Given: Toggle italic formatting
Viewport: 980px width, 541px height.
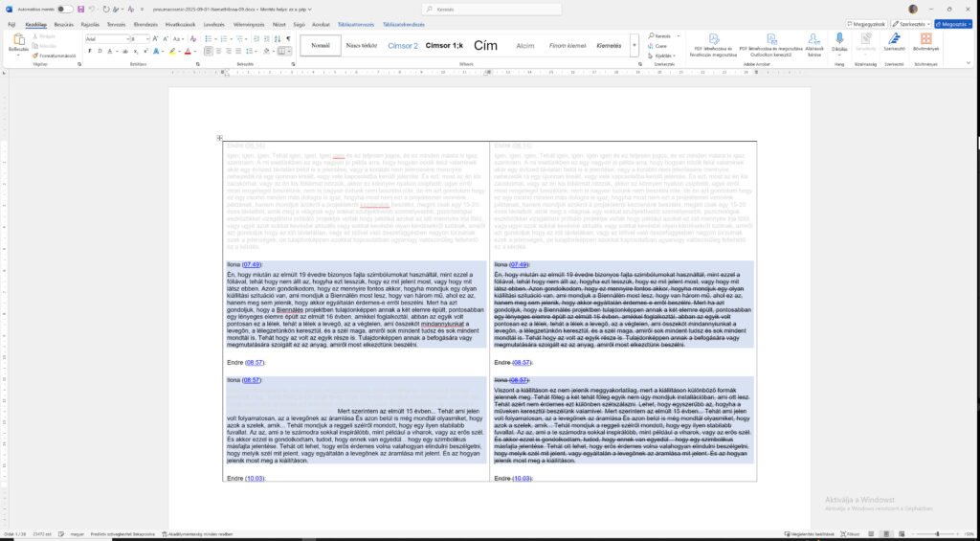Looking at the screenshot, I should (x=100, y=51).
